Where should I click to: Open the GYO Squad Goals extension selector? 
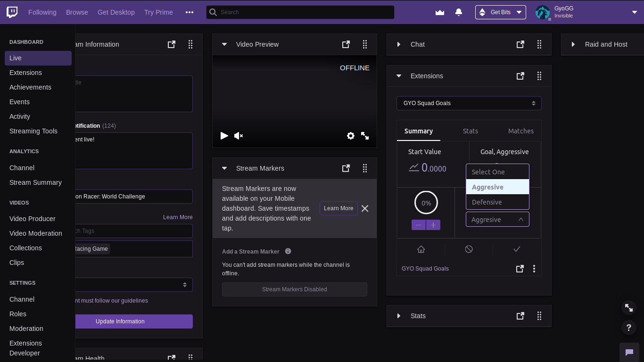[x=469, y=103]
